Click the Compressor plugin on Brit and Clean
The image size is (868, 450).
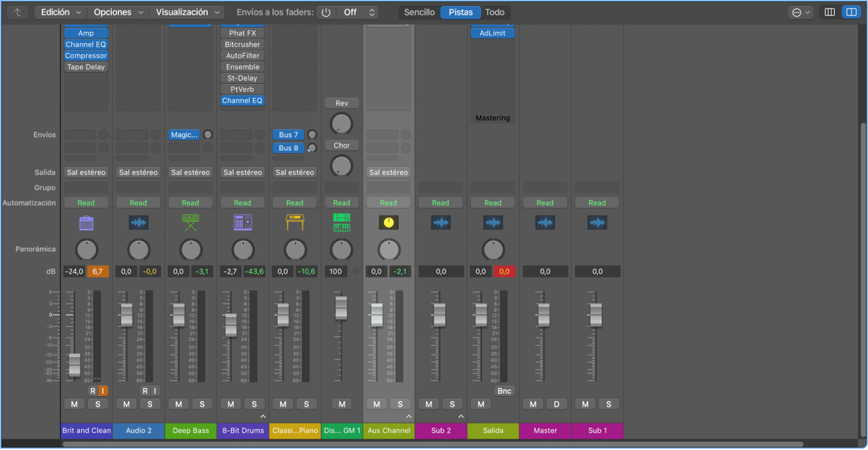[x=86, y=56]
